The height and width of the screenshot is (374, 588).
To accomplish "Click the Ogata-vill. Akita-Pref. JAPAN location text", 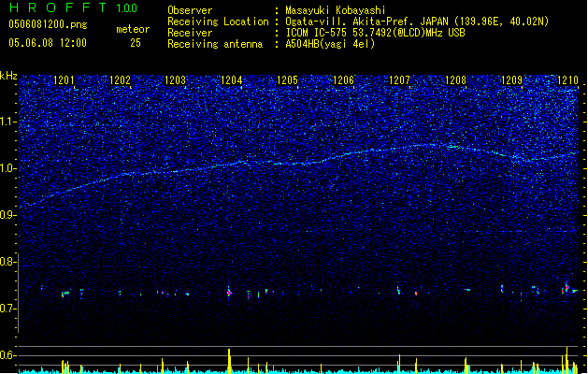I will click(417, 22).
